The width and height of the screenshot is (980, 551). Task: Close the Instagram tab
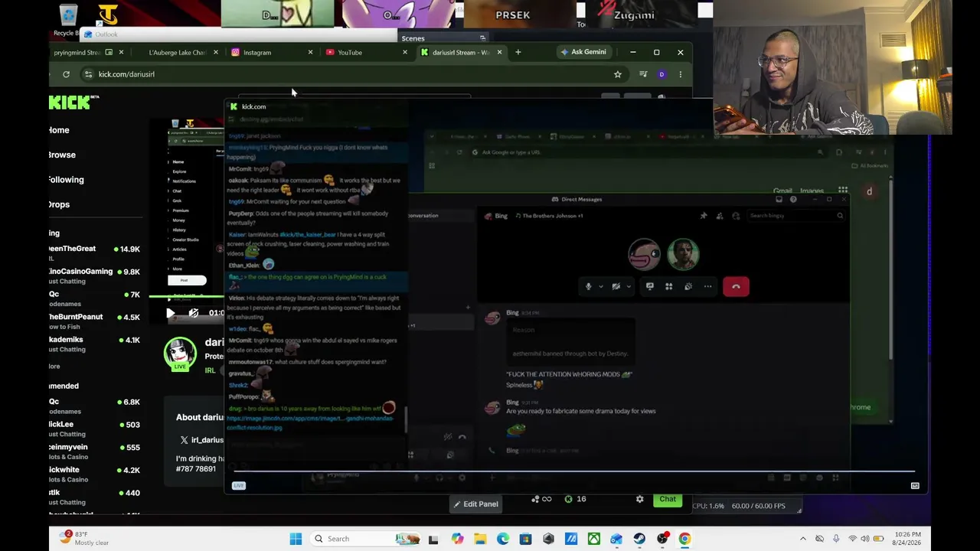pyautogui.click(x=310, y=53)
